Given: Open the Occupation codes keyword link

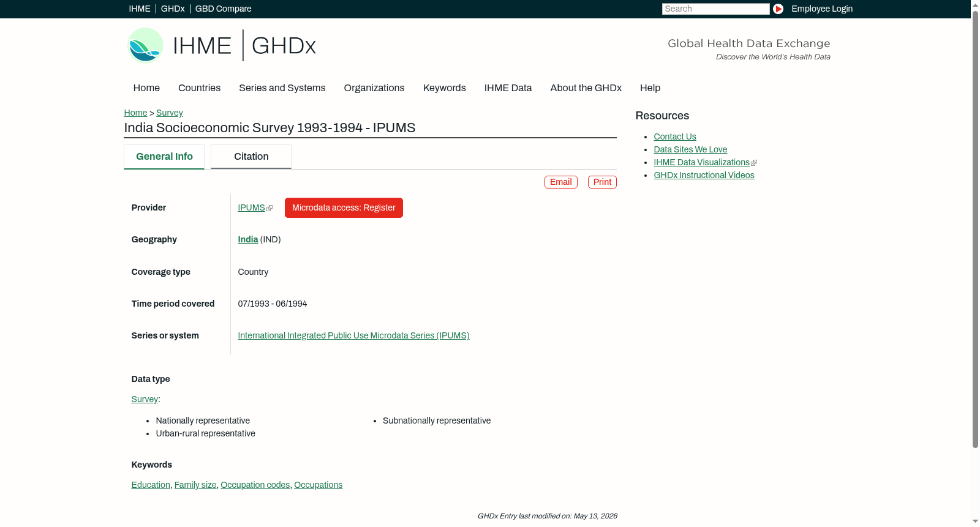Looking at the screenshot, I should [x=255, y=485].
